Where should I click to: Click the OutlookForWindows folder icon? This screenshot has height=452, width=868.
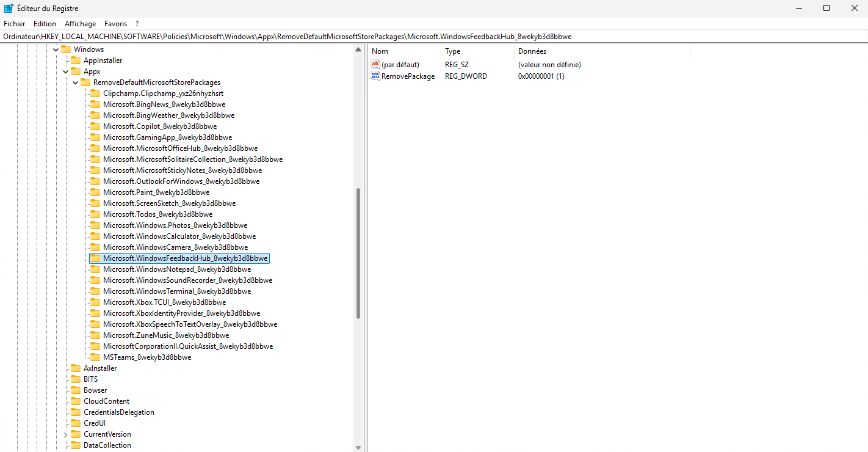(x=95, y=181)
